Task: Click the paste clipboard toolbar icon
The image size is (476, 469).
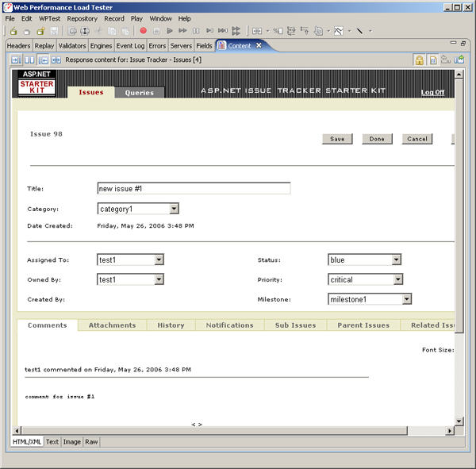Action: (x=125, y=31)
